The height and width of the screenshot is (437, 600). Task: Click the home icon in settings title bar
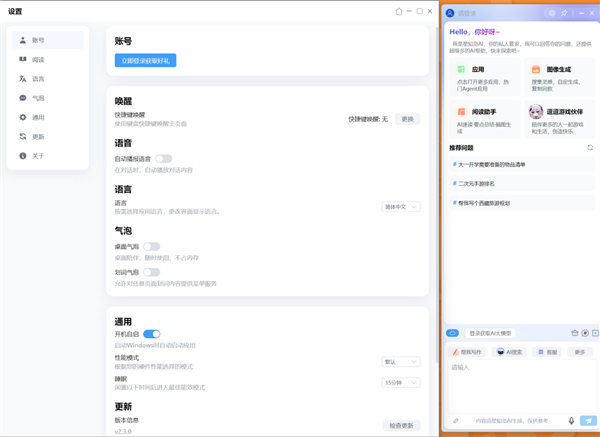399,11
